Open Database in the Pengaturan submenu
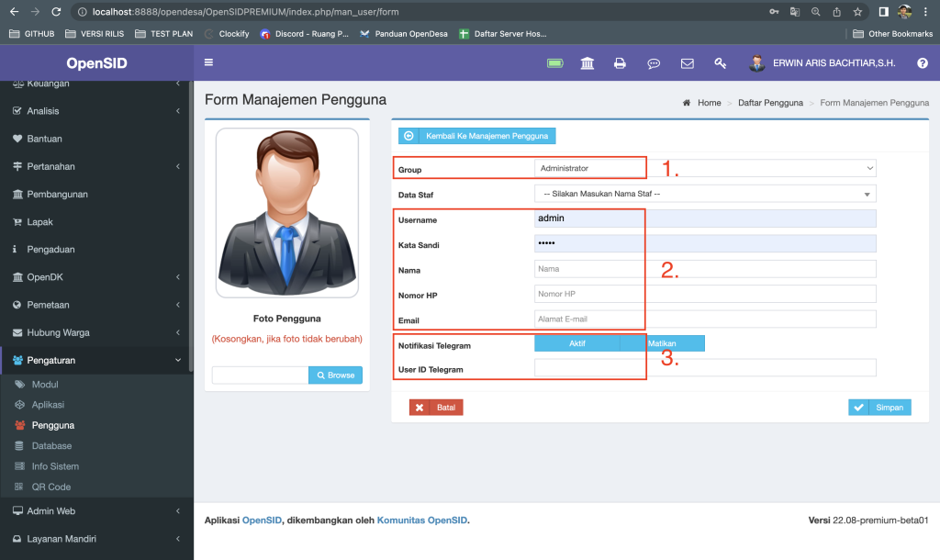 coord(50,445)
